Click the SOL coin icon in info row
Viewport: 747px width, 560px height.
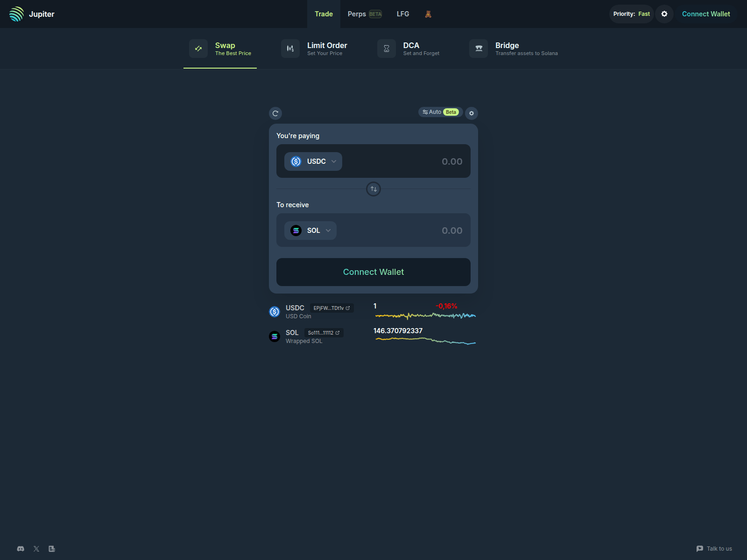coord(275,336)
